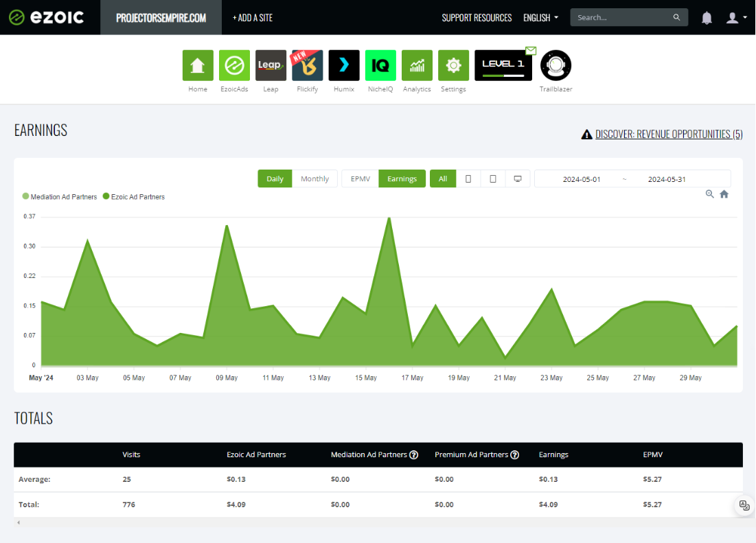This screenshot has height=543, width=756.
Task: Click the Ezoic Ad Partners column header
Action: click(x=256, y=455)
